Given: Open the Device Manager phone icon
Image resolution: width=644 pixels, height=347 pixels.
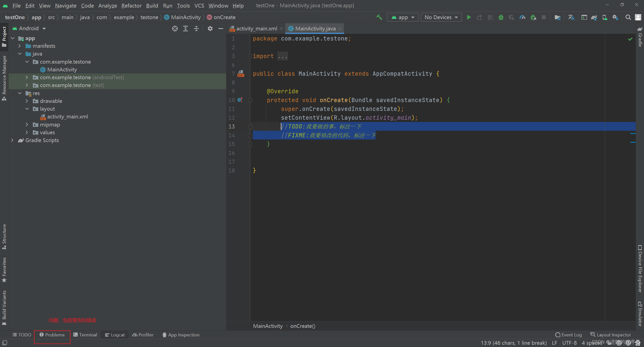Looking at the screenshot, I should click(605, 17).
